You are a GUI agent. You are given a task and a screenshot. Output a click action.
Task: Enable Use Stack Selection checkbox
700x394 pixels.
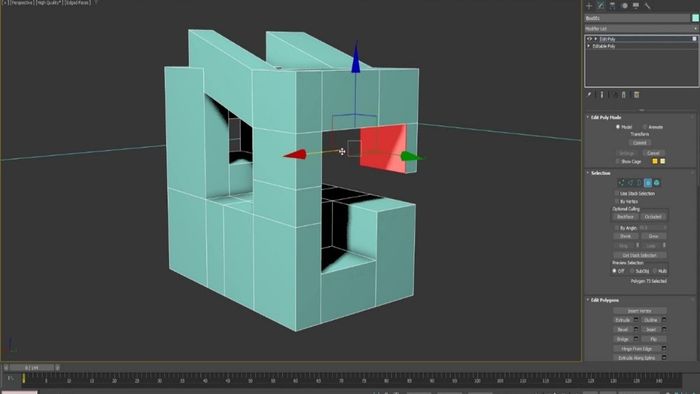[x=617, y=193]
